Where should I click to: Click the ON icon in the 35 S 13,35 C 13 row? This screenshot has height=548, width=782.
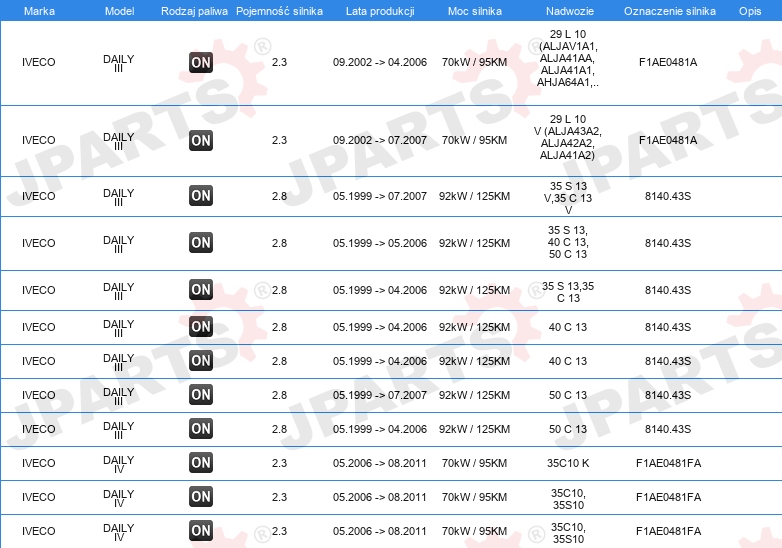point(201,290)
